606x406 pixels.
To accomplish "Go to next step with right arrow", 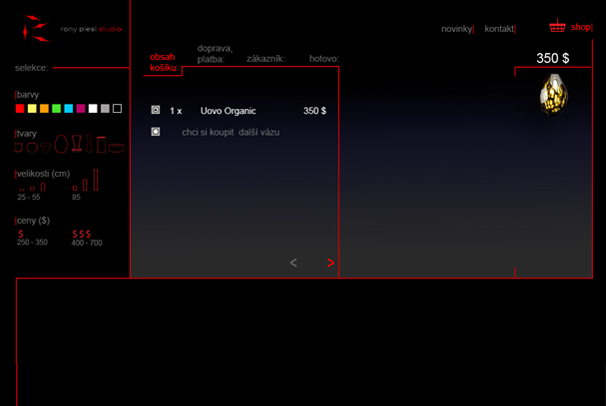I will tap(331, 263).
